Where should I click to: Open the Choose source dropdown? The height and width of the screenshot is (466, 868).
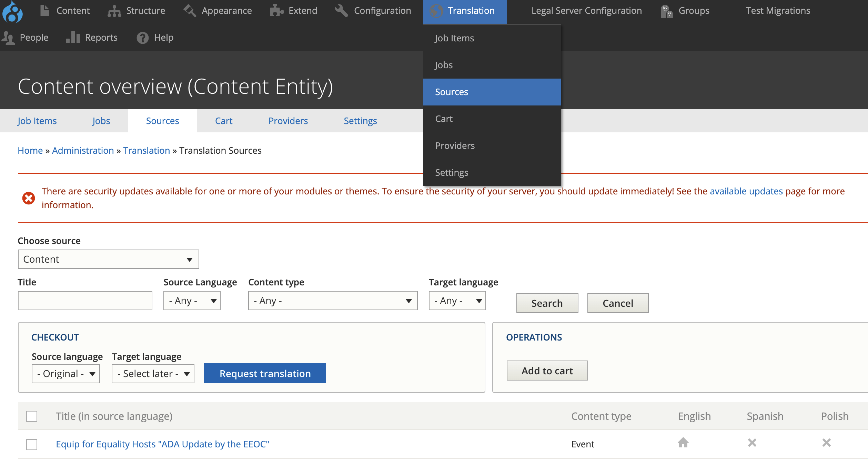pyautogui.click(x=108, y=259)
